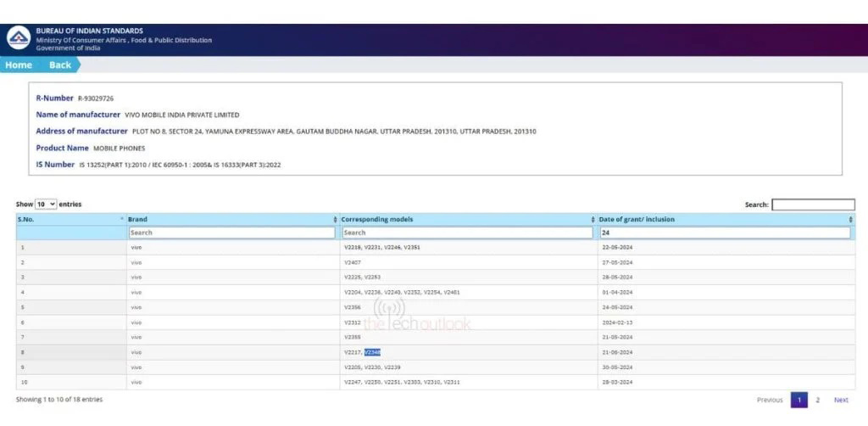Click 'VIVO MOBILE INDIA PRIVATE LIMITED' manufacturer name
Image resolution: width=868 pixels, height=426 pixels.
pos(182,115)
